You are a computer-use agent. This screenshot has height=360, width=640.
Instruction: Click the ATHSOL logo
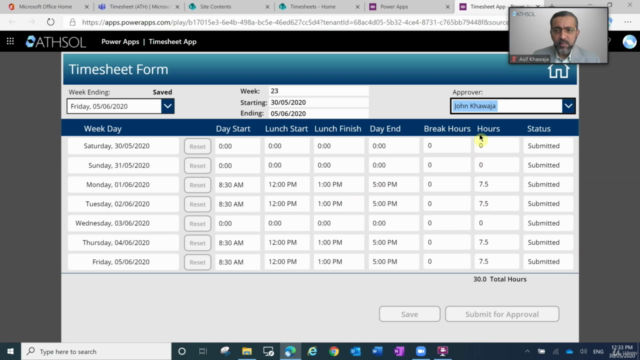pos(56,42)
